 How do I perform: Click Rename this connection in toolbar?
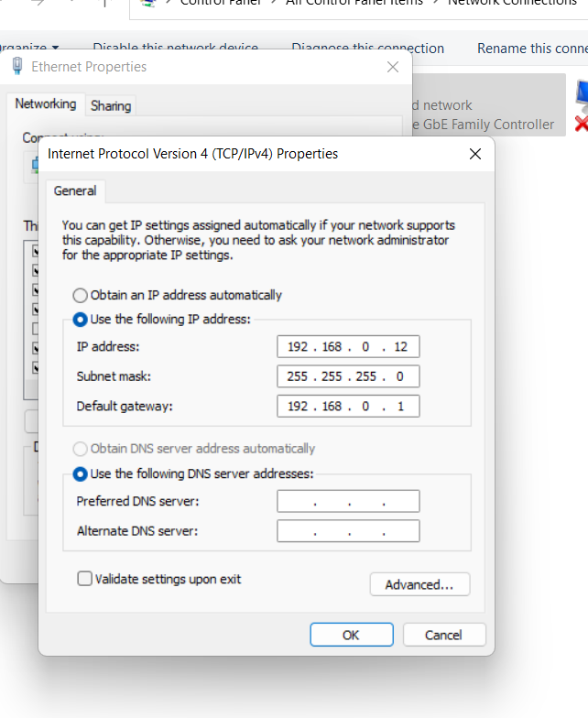532,48
